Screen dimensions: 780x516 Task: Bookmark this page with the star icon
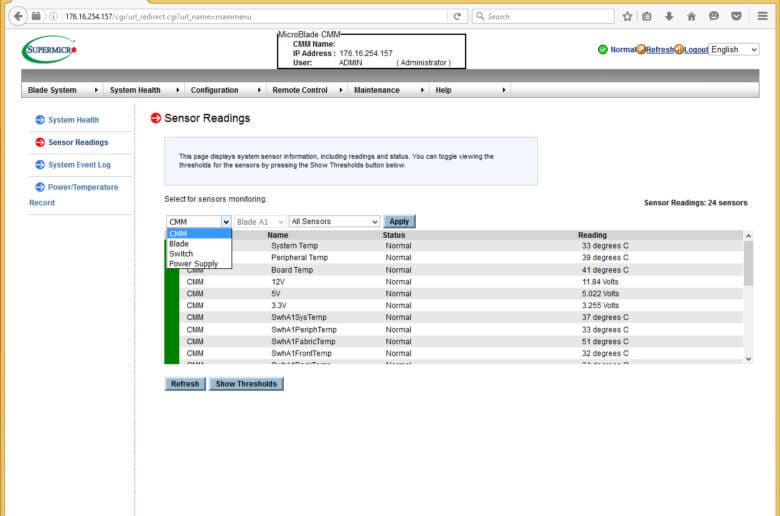point(627,16)
